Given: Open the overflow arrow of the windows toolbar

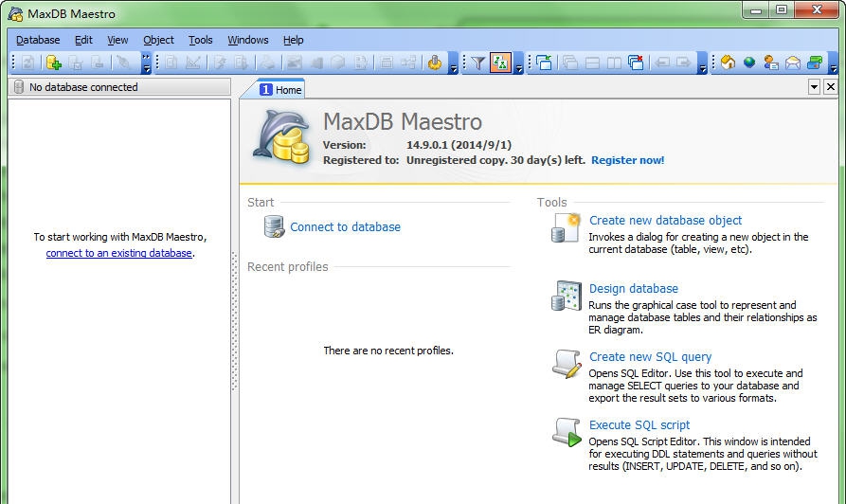Looking at the screenshot, I should [x=702, y=63].
